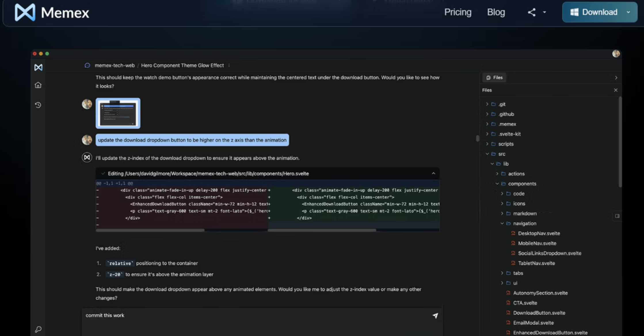Open the Memex logo icon in the app sidebar
Viewport: 644px width, 336px height.
[38, 67]
